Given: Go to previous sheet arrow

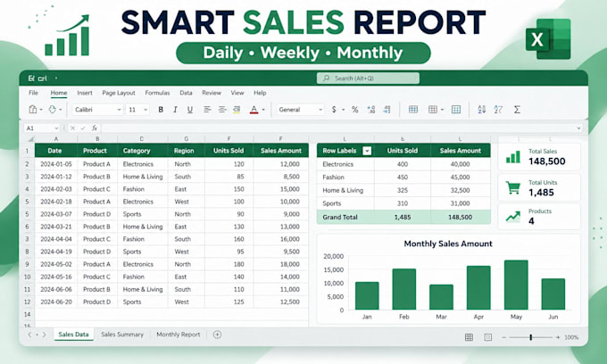Looking at the screenshot, I should [29, 335].
